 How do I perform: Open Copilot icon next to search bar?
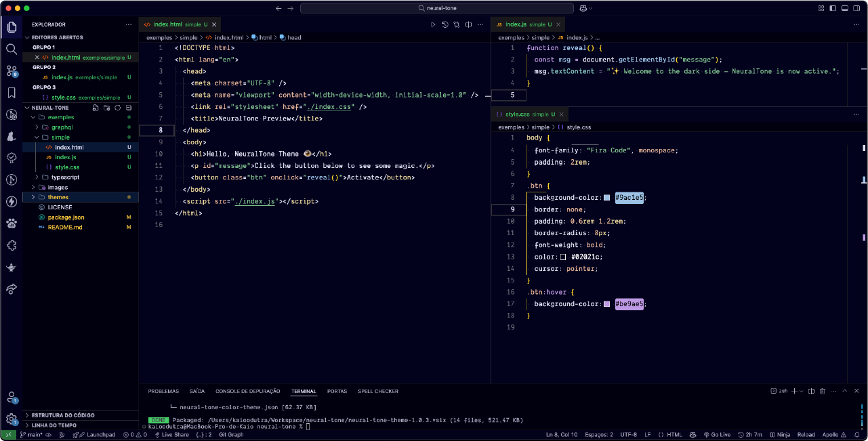point(583,8)
